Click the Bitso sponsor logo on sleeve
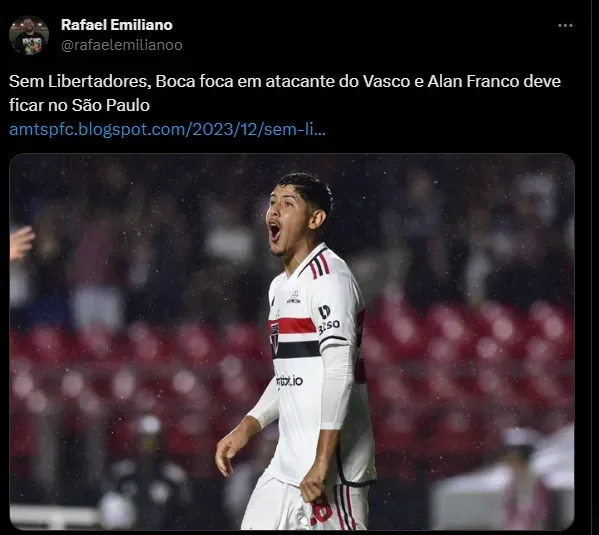Screen dimensions: 599x535 click(328, 320)
